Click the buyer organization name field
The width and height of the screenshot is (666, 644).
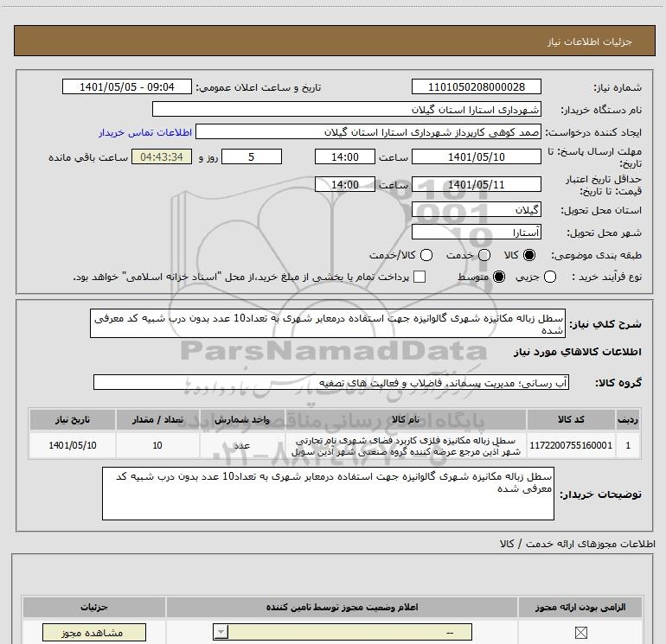pyautogui.click(x=347, y=109)
